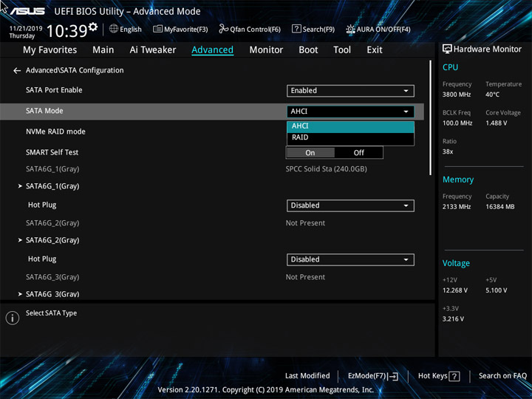Open the Hot Keys help
Viewport: 532px width, 399px height.
(439, 376)
